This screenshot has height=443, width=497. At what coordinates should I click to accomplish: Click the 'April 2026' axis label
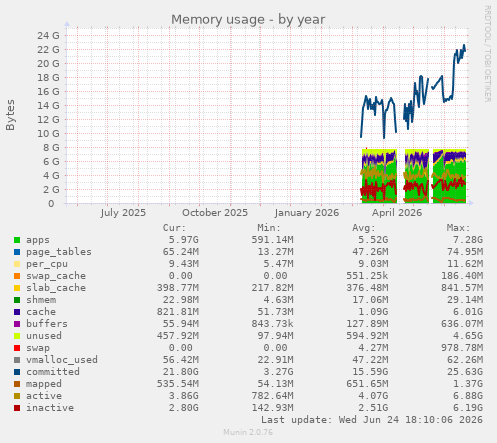(397, 213)
